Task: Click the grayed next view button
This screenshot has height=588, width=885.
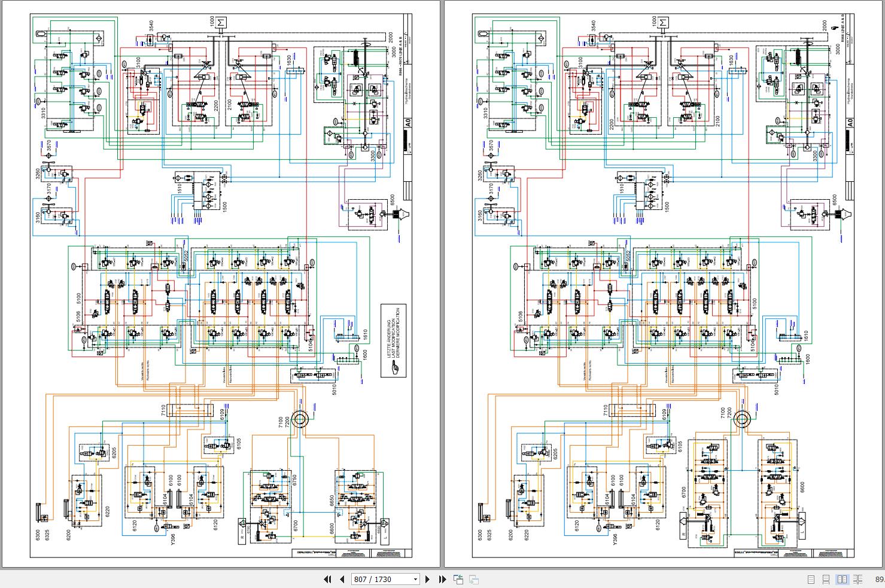Action: [473, 579]
